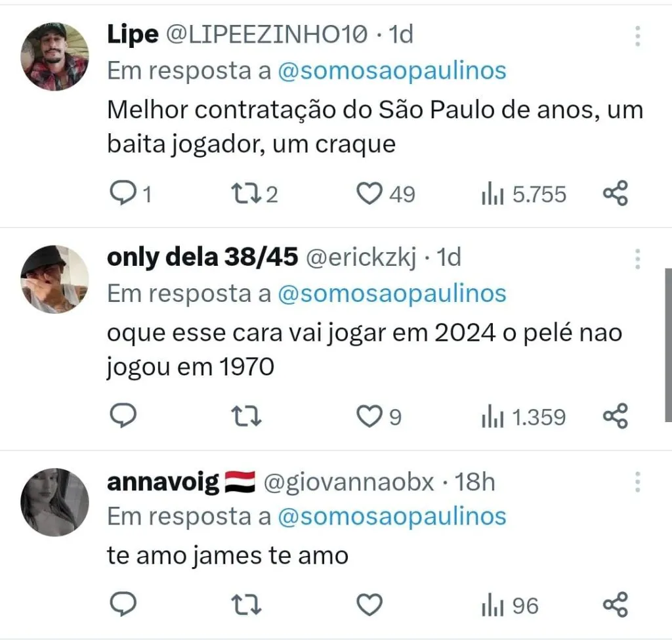
Task: Share annavoig's tweet
Action: click(615, 605)
